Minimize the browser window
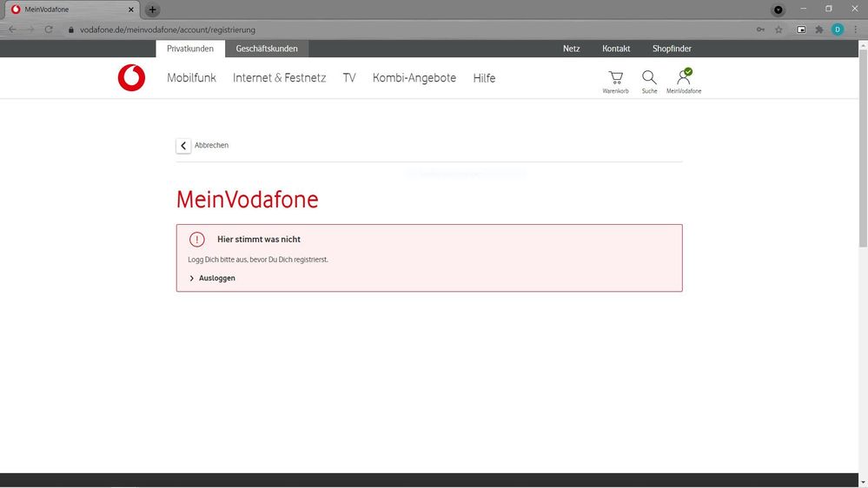This screenshot has width=868, height=488. (803, 9)
